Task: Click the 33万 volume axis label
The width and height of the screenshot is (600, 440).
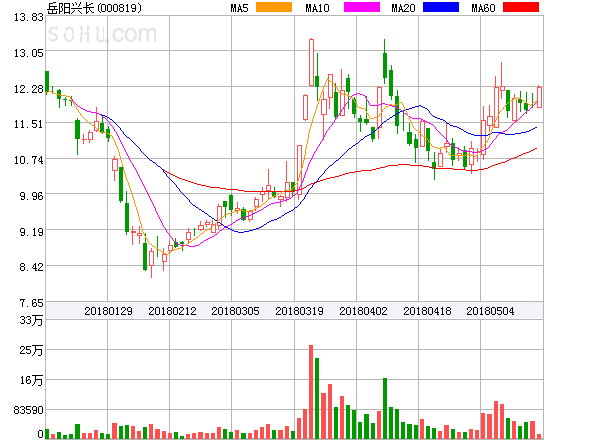Action: [31, 320]
